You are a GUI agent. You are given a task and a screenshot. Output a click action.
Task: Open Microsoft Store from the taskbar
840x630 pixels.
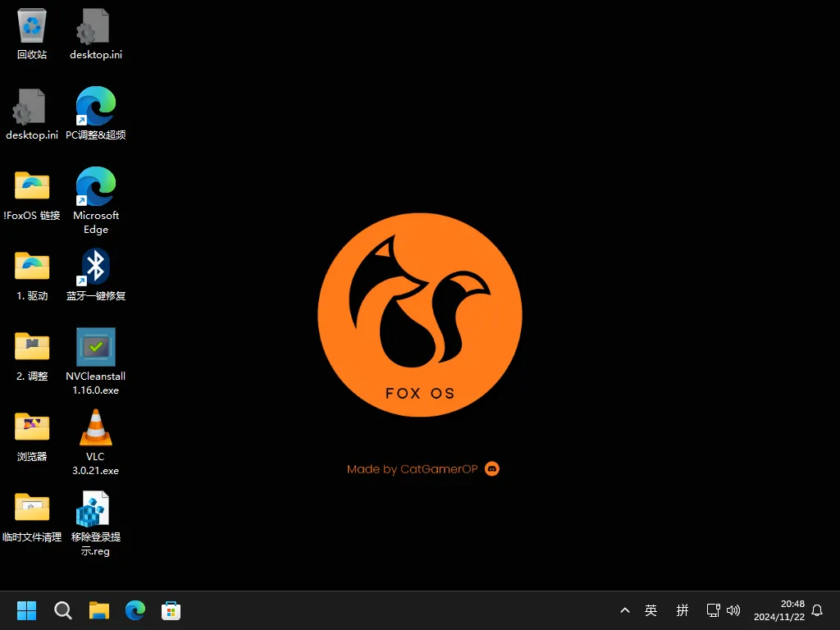[171, 610]
